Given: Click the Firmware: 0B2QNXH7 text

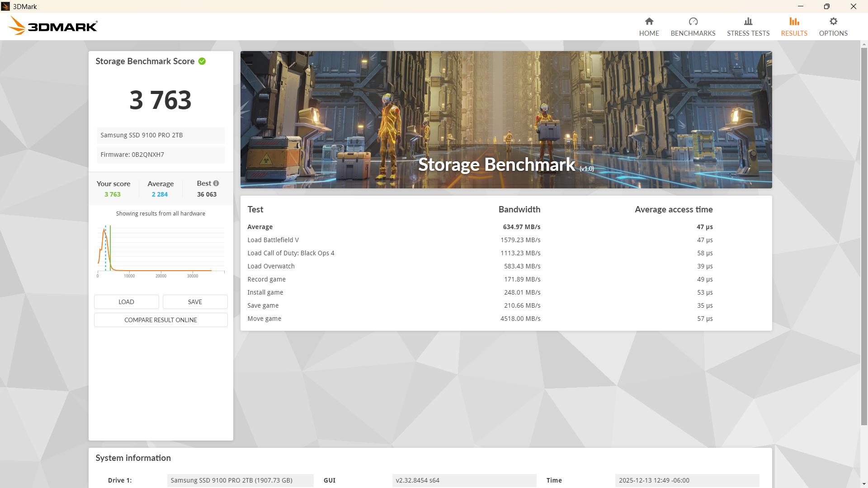Looking at the screenshot, I should point(132,155).
